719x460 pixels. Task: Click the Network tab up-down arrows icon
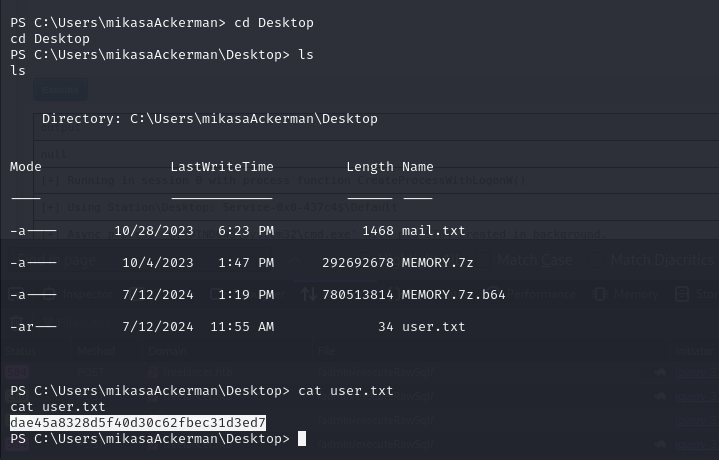309,294
